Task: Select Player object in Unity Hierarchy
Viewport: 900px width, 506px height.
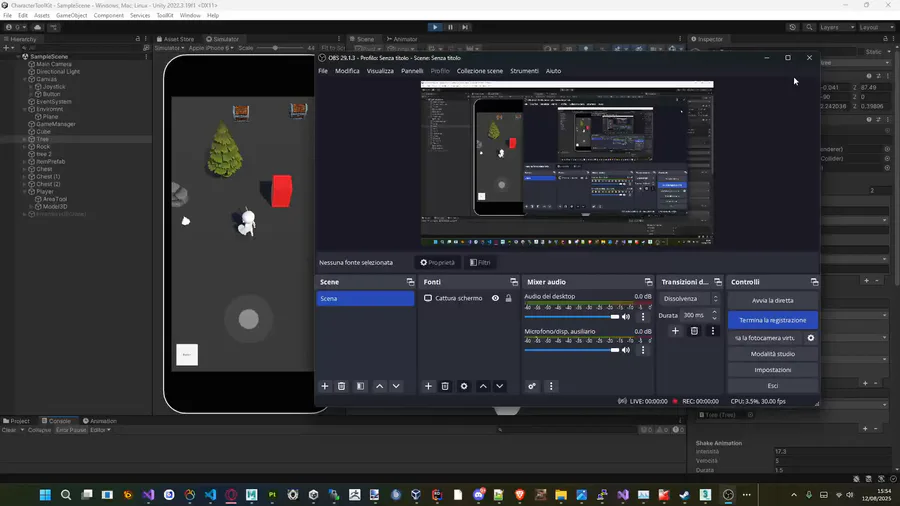Action: [45, 192]
